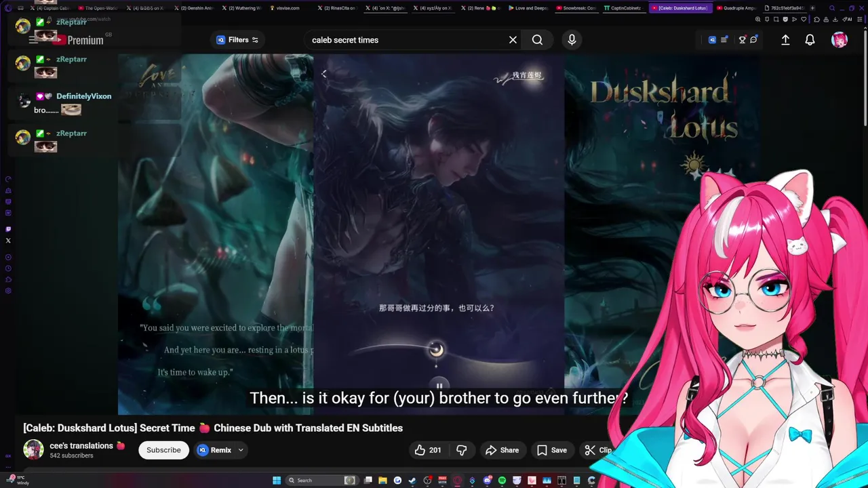The image size is (868, 488).
Task: Open Steam from the taskbar
Action: coord(412,481)
